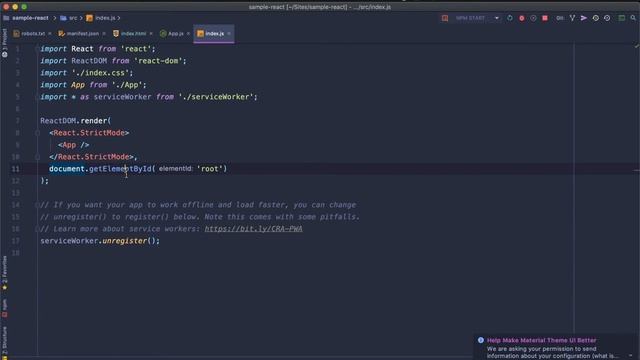Click line number 7 in the gutter
Image resolution: width=640 pixels, height=360 pixels.
(x=17, y=121)
